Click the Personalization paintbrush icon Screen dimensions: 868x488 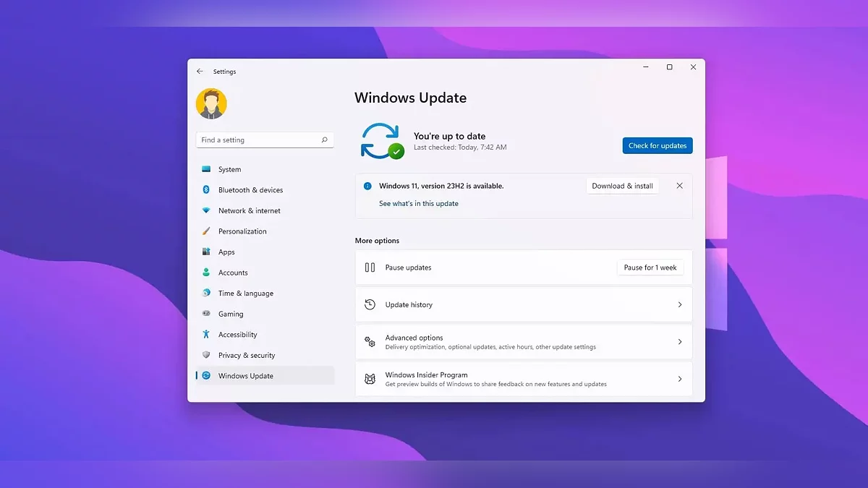coord(206,231)
